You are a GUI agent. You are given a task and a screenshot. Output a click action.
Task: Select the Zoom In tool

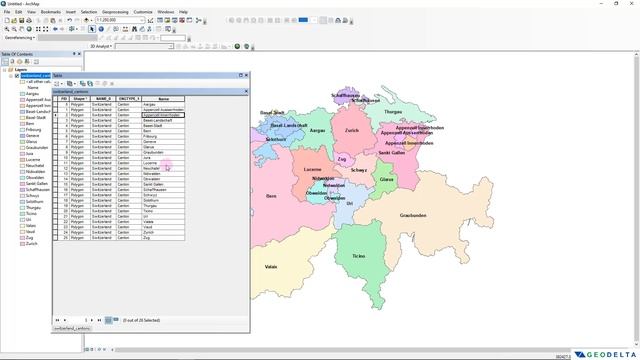point(7,29)
